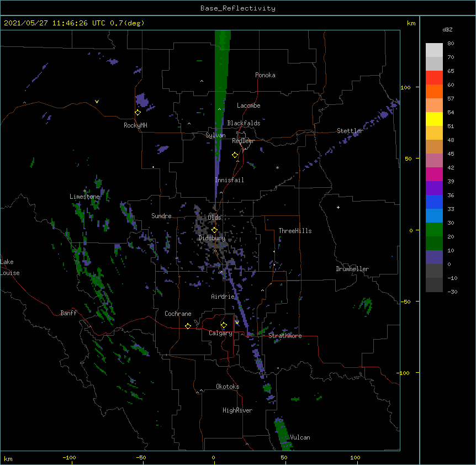Click the Calgary city label
Image resolution: width=476 pixels, height=465 pixels.
[x=220, y=333]
